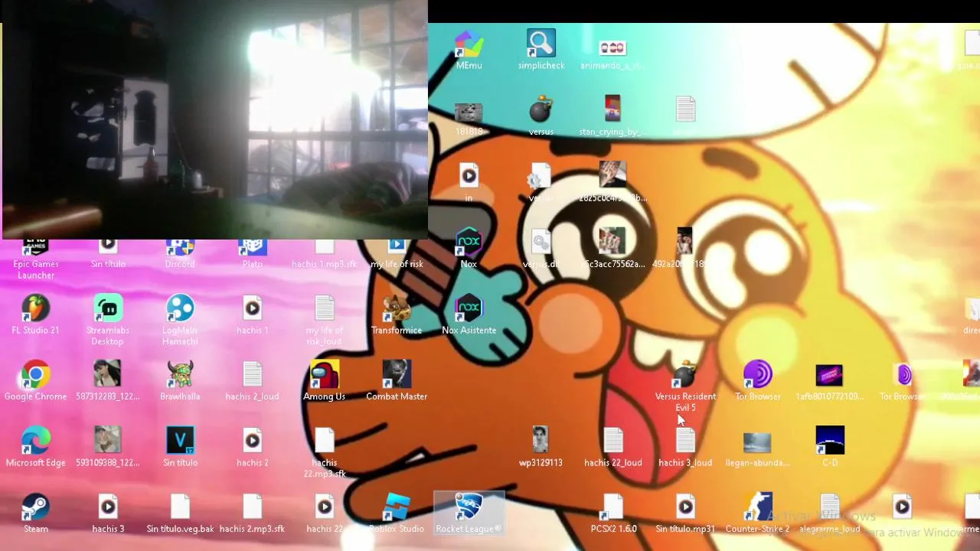
Task: Select the Sin título.mp31 media file
Action: (x=685, y=514)
